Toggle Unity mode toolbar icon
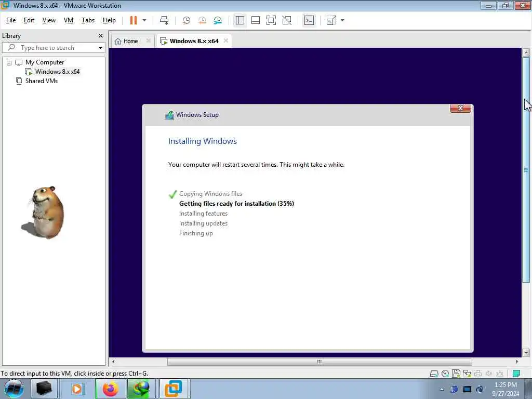This screenshot has width=532, height=399. 287,20
